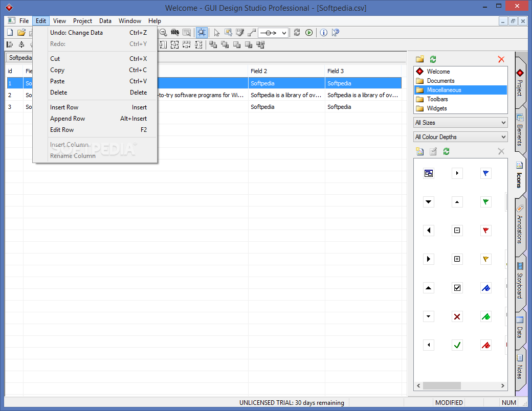Click the green refresh icon above the folder tree

tap(433, 59)
